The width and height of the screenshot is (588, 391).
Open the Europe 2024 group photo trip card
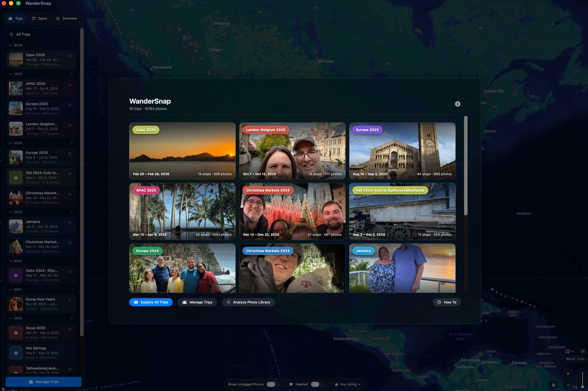pyautogui.click(x=182, y=268)
